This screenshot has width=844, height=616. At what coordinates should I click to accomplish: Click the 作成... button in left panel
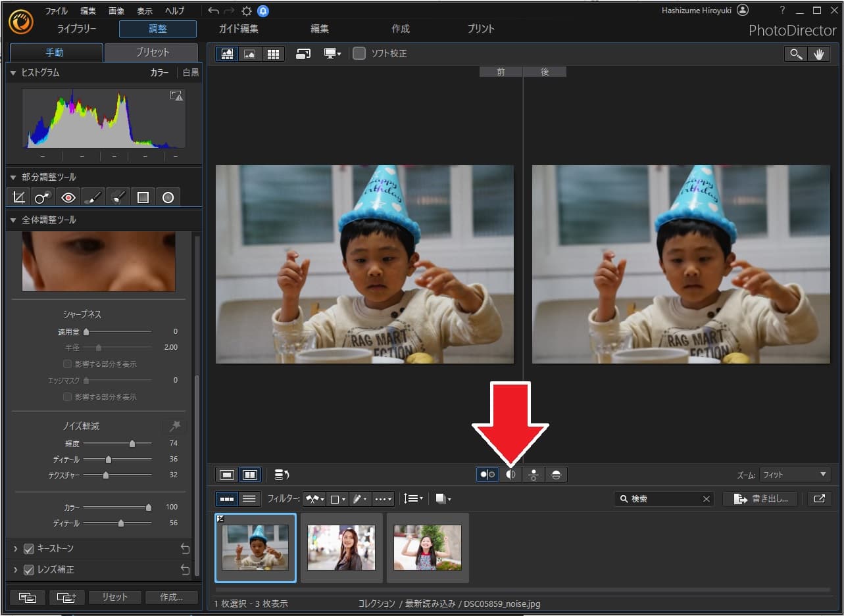click(x=171, y=597)
